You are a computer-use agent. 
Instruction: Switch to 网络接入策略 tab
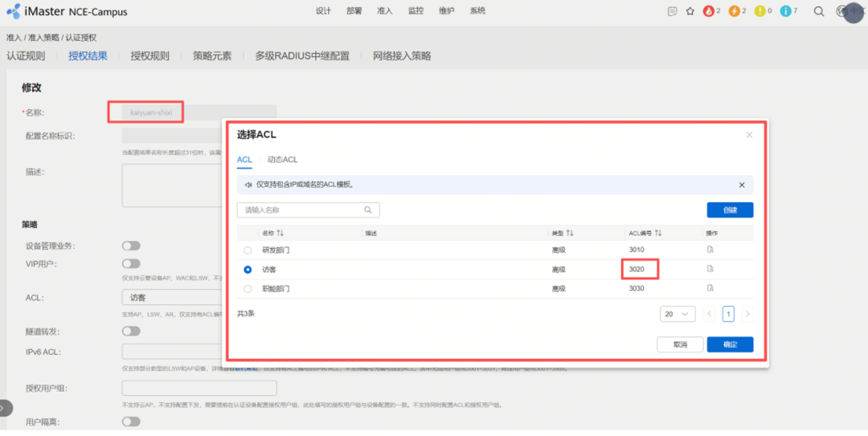[x=402, y=56]
